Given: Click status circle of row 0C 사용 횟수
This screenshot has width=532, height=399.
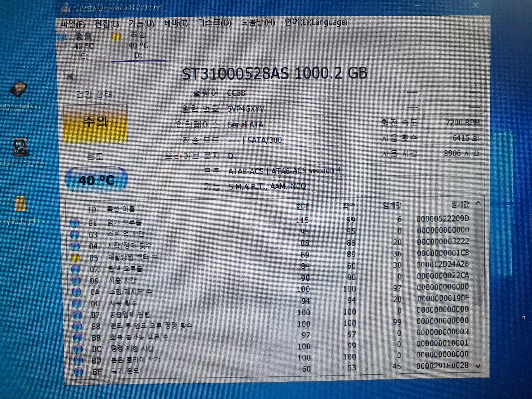Looking at the screenshot, I should 77,304.
